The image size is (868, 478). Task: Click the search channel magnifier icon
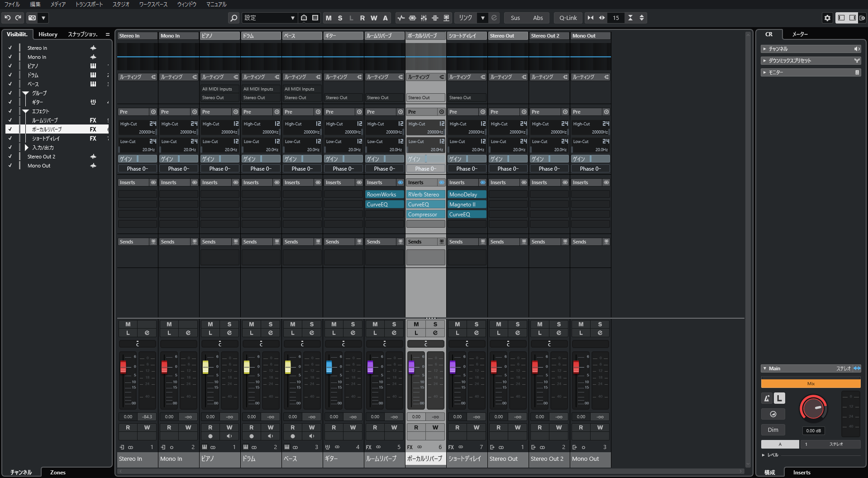[234, 18]
